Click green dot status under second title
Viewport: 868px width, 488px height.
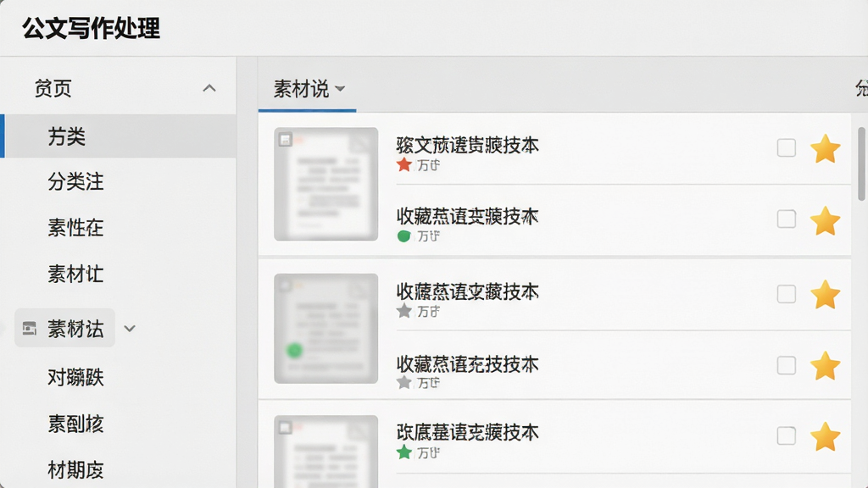(x=404, y=236)
